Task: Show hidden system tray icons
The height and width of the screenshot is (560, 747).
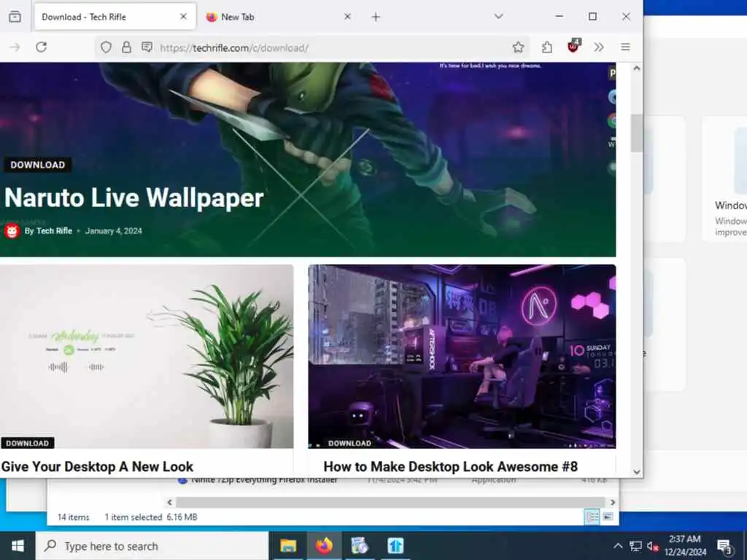Action: (618, 545)
